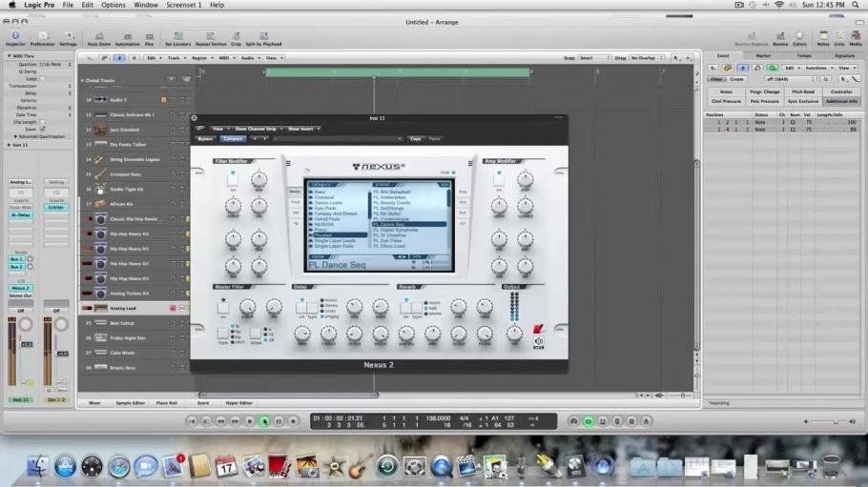Open the Track dropdown in Arrange
Image resolution: width=868 pixels, height=487 pixels.
pyautogui.click(x=176, y=57)
